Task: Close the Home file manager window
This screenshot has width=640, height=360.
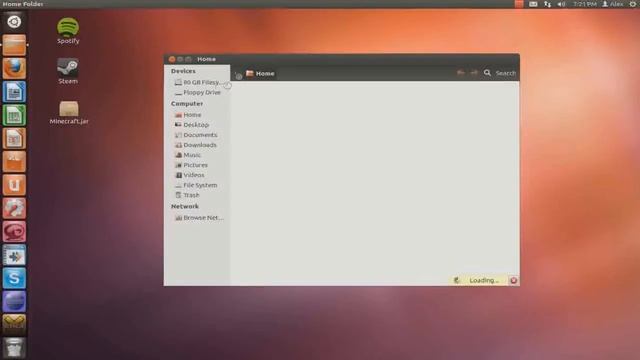Action: (x=172, y=59)
